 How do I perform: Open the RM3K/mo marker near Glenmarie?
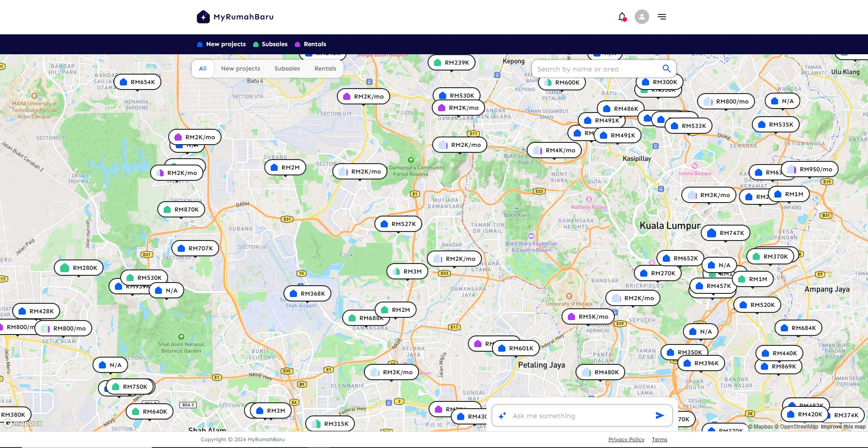pyautogui.click(x=392, y=373)
